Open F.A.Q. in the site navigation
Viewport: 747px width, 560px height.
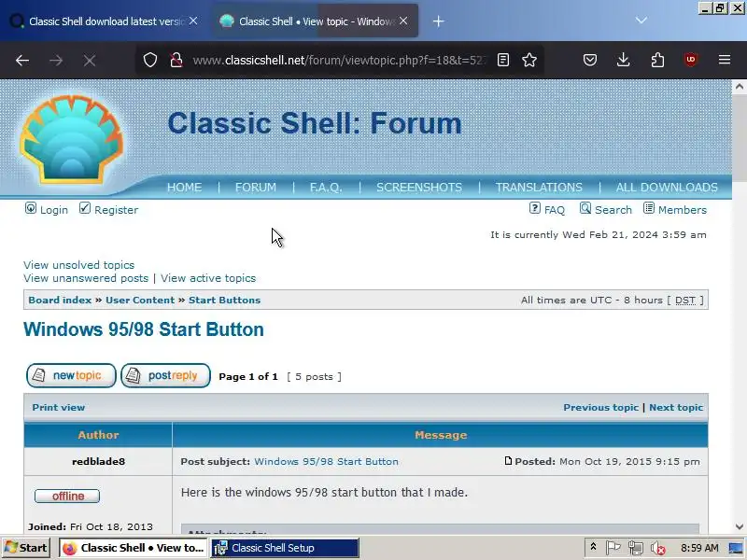tap(326, 188)
